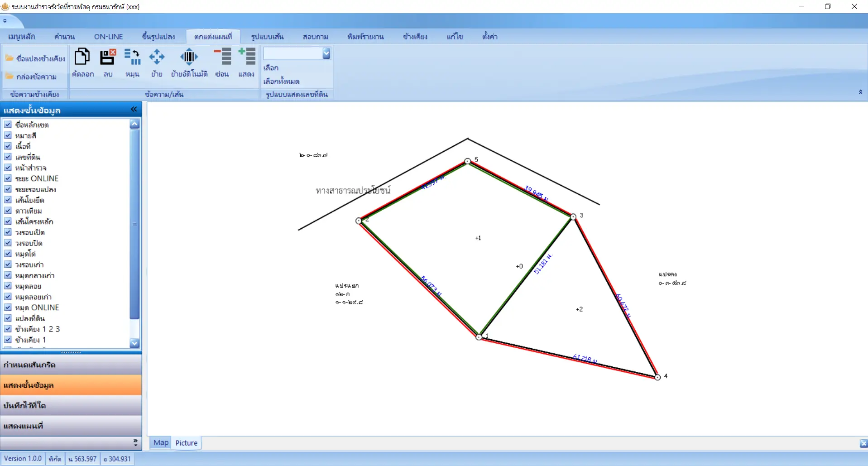Open ชื่อแปลงข้างเคียง folder icon
This screenshot has width=868, height=466.
coord(10,58)
